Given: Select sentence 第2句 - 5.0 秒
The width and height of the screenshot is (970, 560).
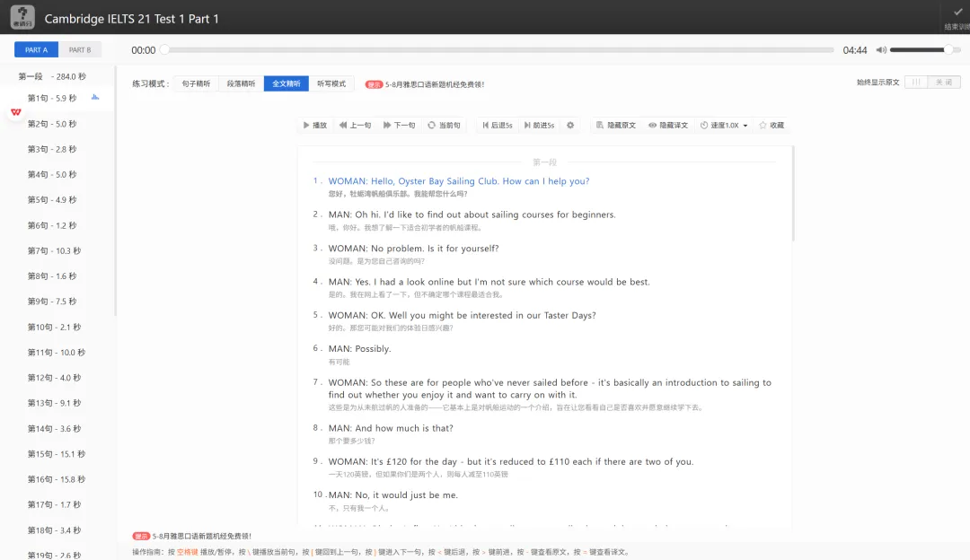Looking at the screenshot, I should click(52, 124).
